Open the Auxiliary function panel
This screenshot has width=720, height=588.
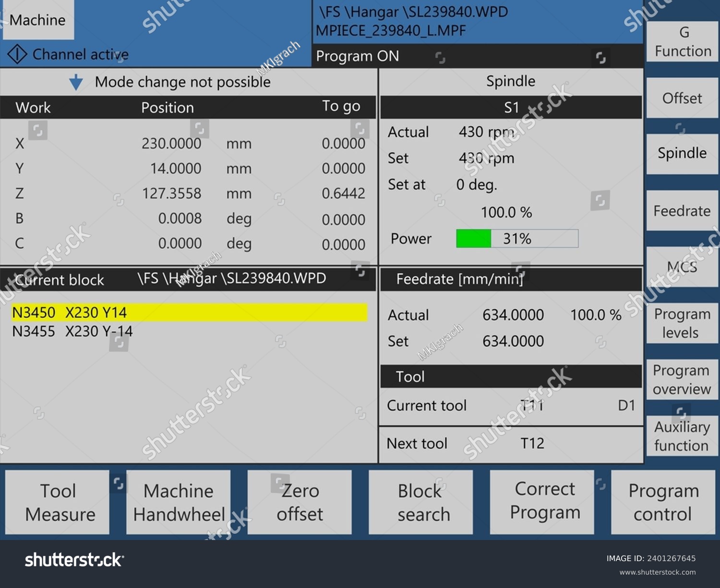tap(682, 436)
